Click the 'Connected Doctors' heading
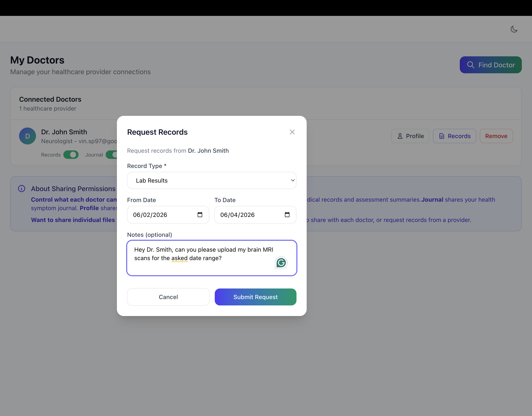The height and width of the screenshot is (416, 532). click(50, 99)
